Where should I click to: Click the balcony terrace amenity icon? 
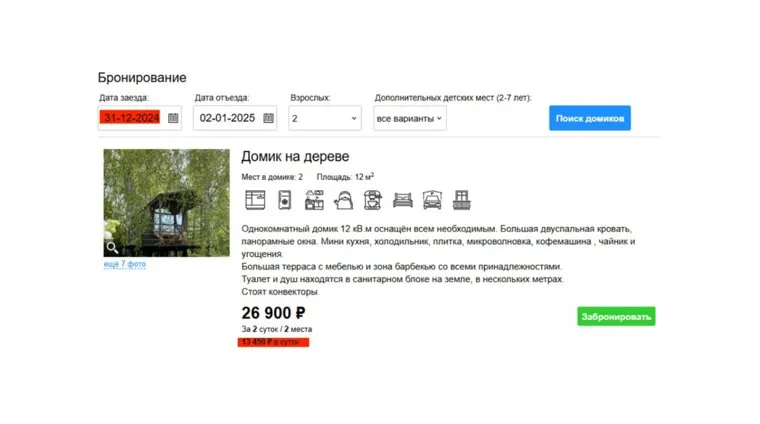[x=461, y=200]
